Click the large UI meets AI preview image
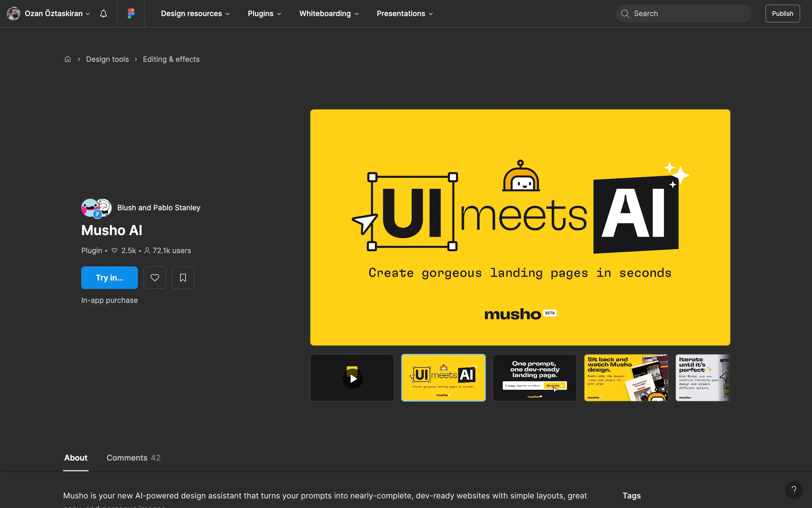This screenshot has height=508, width=812. coord(520,227)
